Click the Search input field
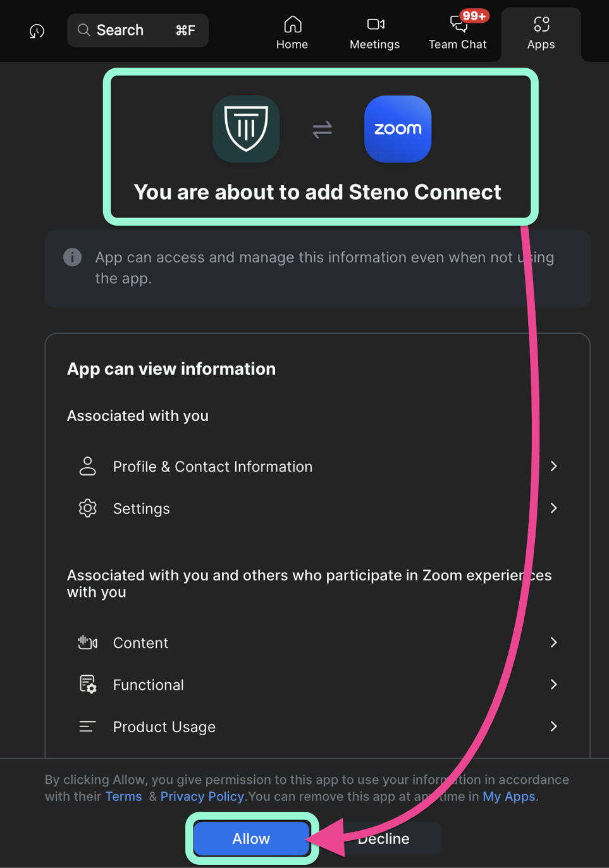 (x=138, y=30)
